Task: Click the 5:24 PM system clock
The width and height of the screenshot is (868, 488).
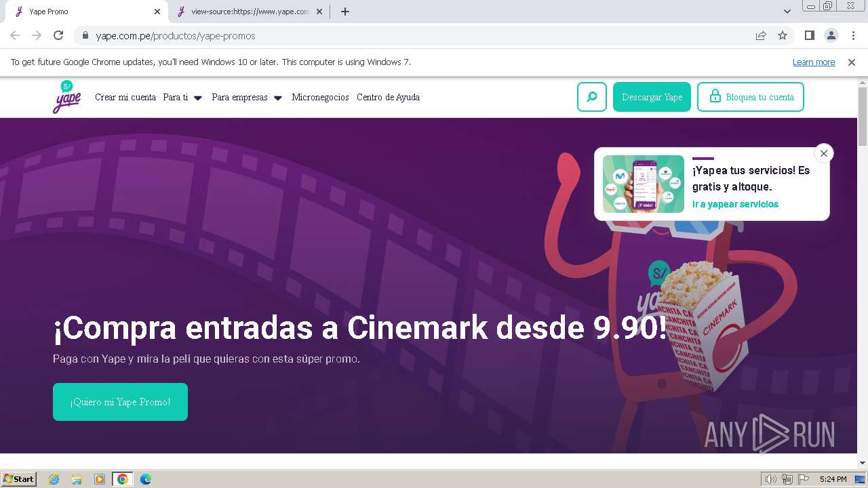Action: (833, 479)
